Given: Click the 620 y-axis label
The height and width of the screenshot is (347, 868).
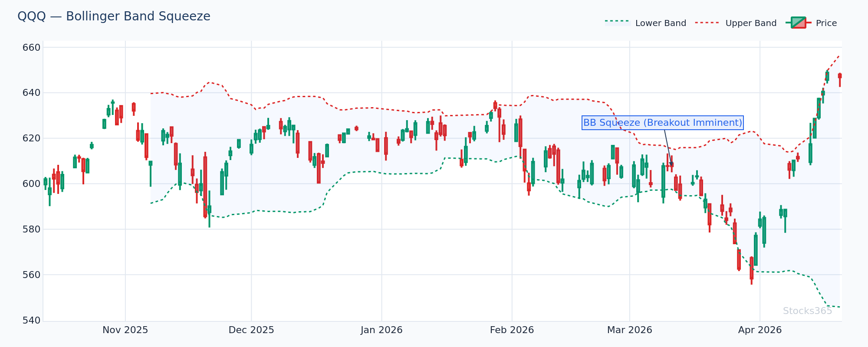Looking at the screenshot, I should [31, 138].
